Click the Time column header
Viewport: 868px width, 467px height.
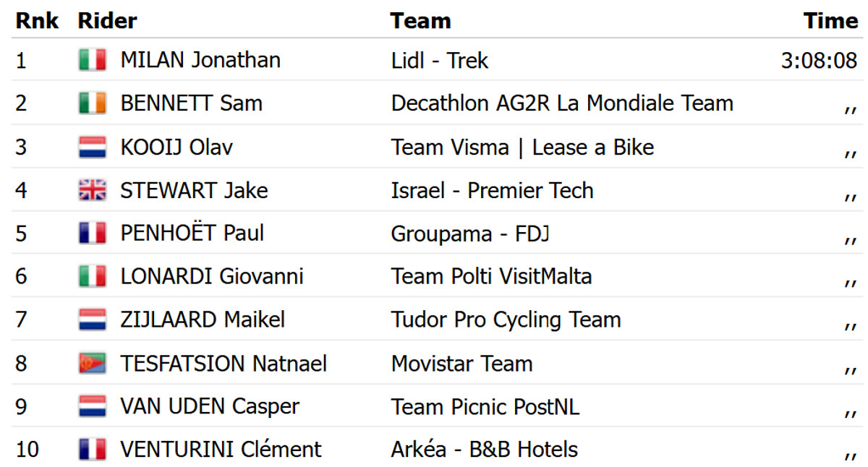point(830,21)
